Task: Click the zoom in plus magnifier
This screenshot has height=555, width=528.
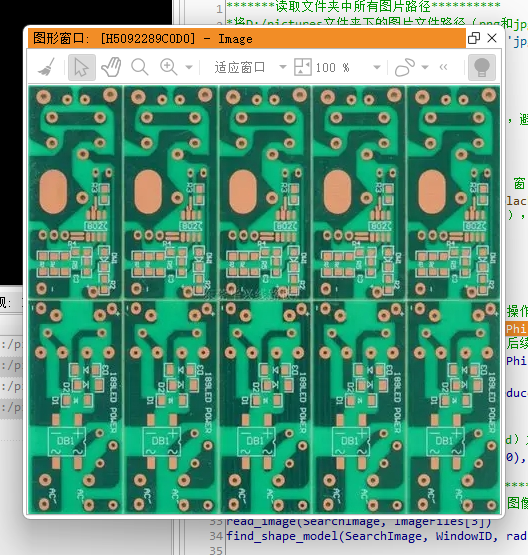Action: pyautogui.click(x=168, y=67)
